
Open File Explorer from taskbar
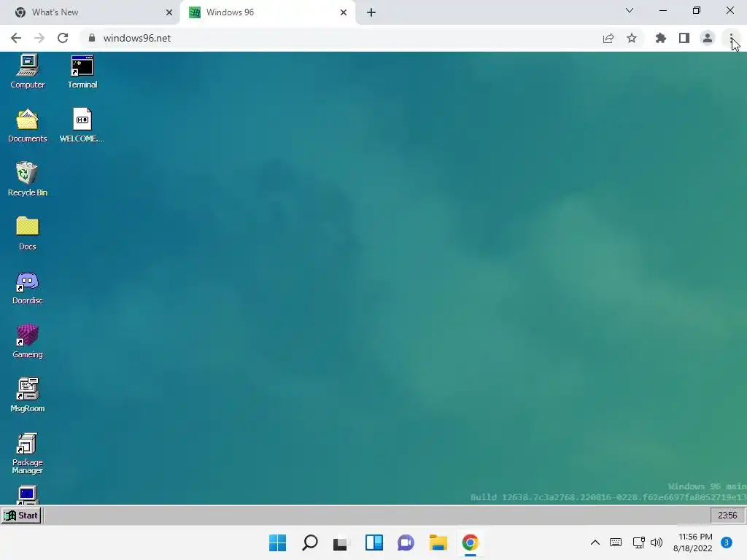point(438,542)
